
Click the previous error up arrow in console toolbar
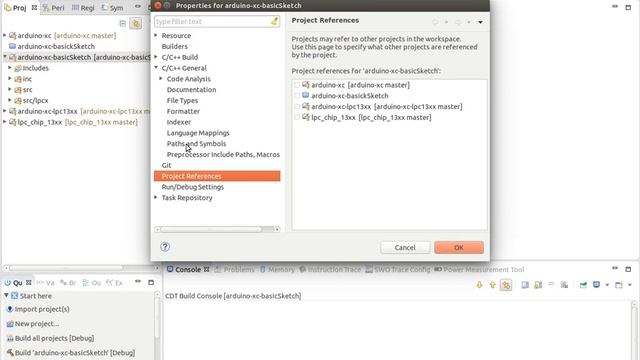(x=492, y=284)
